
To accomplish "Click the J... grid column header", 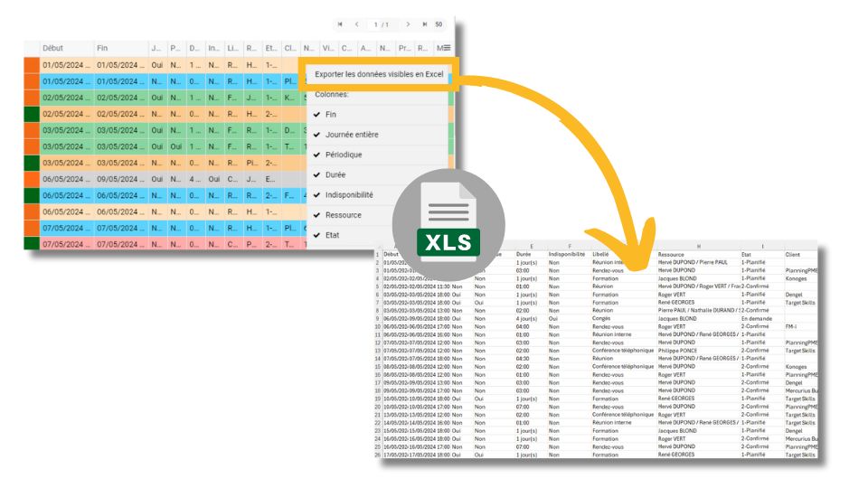I will (156, 48).
